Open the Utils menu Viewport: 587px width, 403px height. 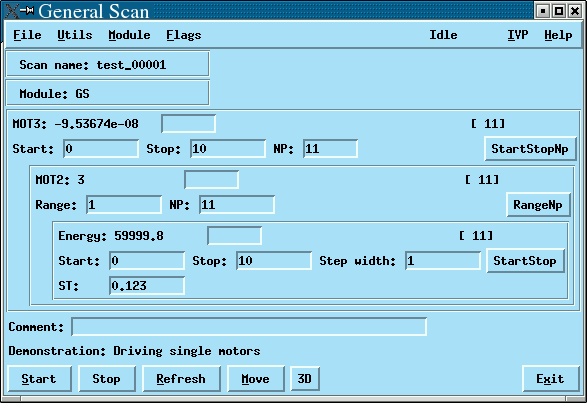point(74,35)
